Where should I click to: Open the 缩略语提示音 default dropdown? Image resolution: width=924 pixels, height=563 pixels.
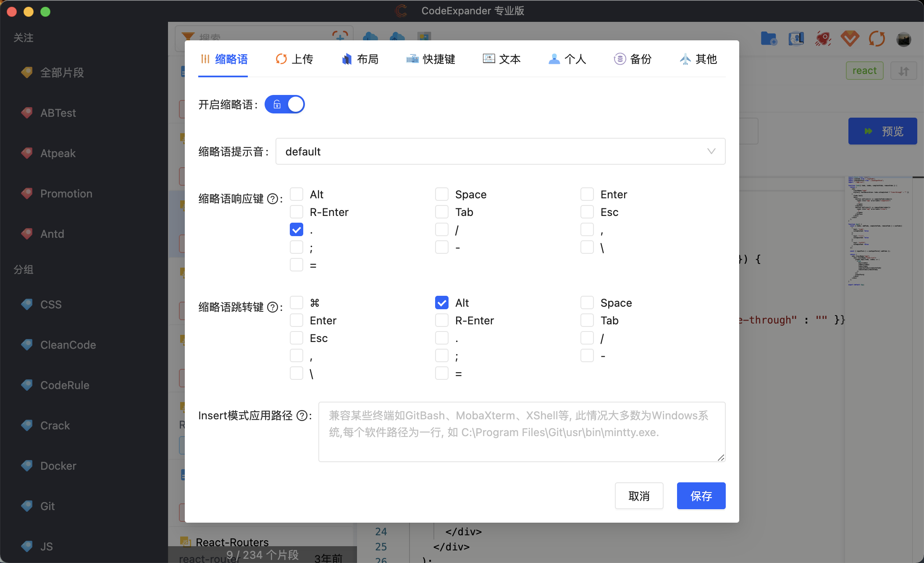[x=500, y=151]
